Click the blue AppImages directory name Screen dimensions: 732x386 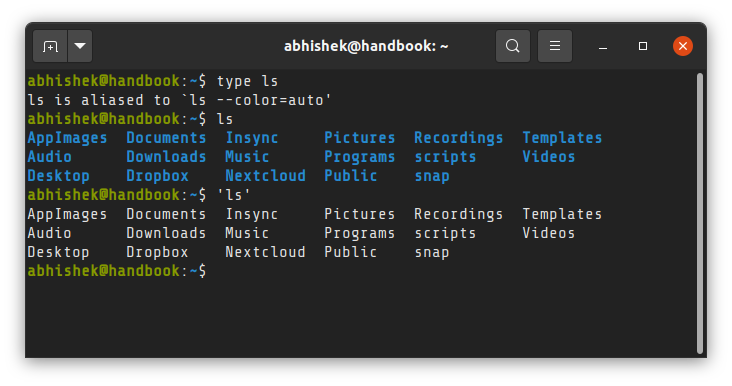tap(67, 138)
